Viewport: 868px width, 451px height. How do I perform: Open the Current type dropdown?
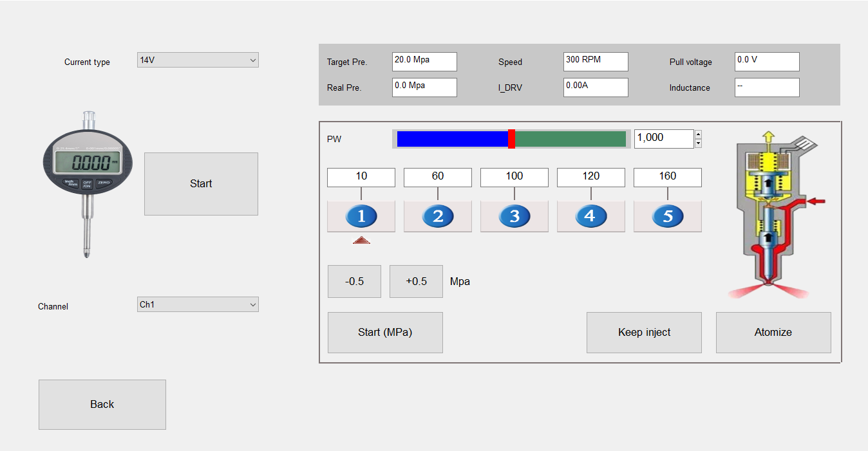tap(197, 59)
